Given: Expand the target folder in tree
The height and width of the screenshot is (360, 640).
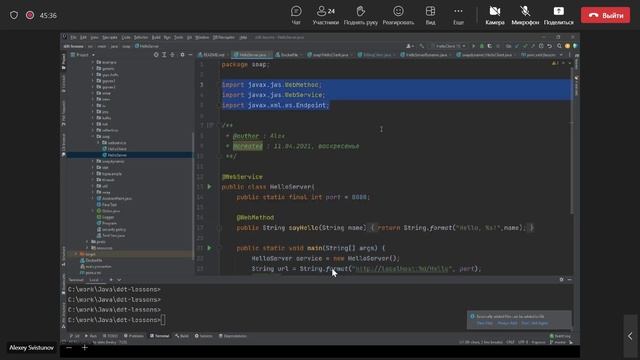Looking at the screenshot, I should 76,254.
